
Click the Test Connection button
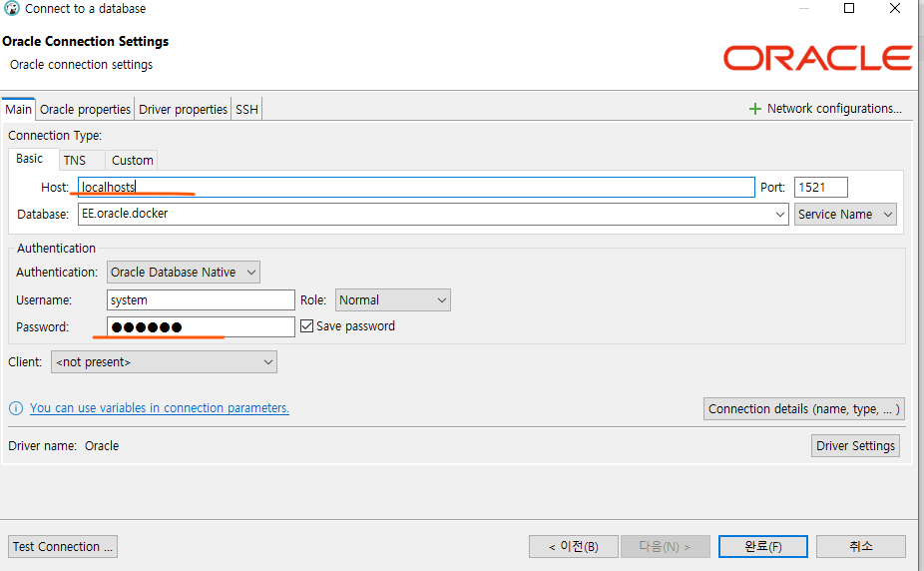[63, 546]
